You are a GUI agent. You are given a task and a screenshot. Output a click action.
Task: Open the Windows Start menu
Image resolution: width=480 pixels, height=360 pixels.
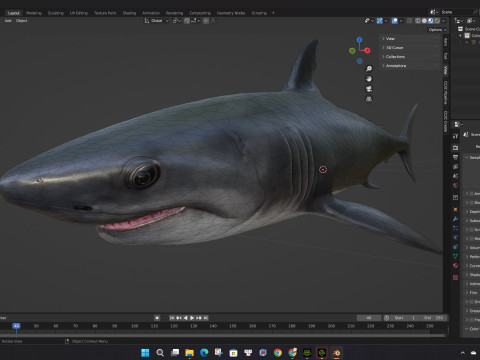click(145, 353)
